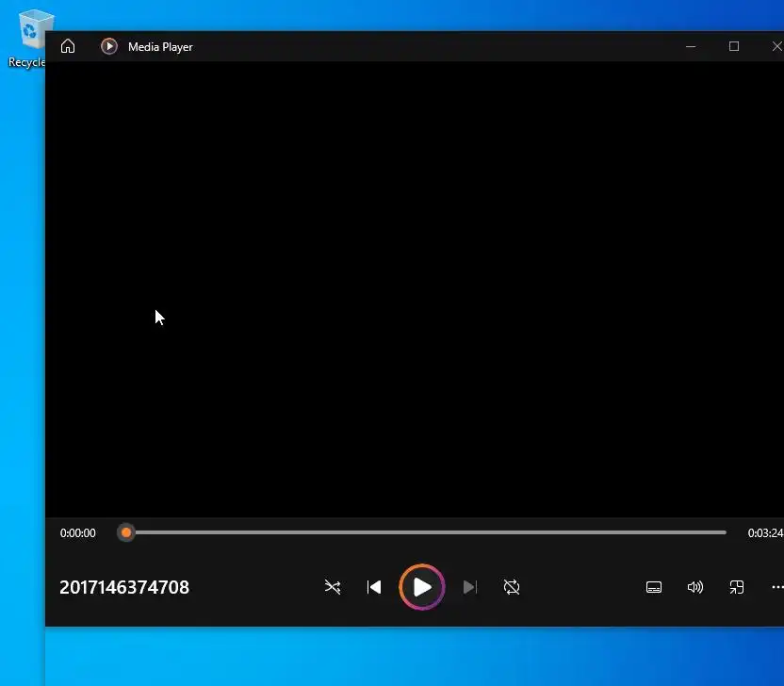Close the Media Player window
The image size is (784, 686).
pyautogui.click(x=776, y=46)
